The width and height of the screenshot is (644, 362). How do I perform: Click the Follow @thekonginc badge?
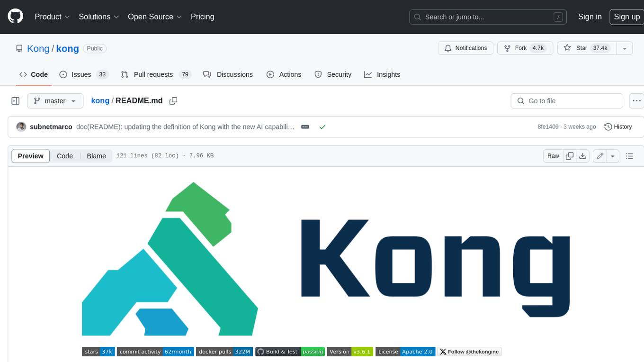[x=469, y=352]
